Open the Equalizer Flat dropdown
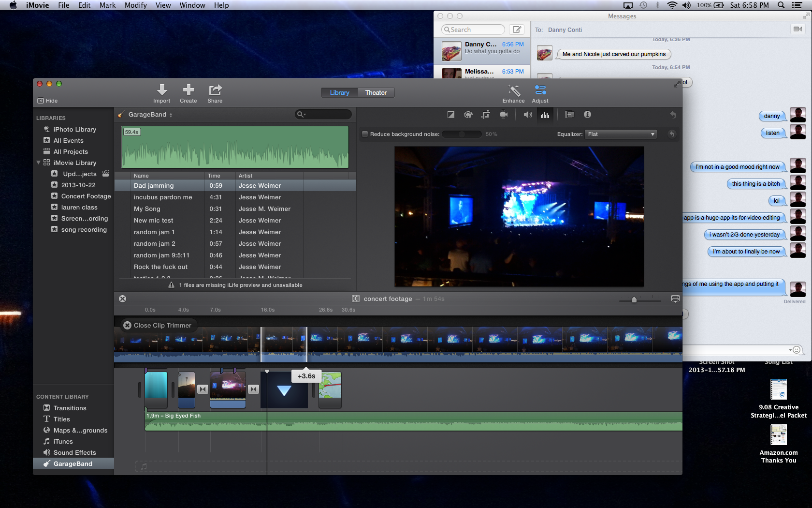812x508 pixels. click(621, 134)
